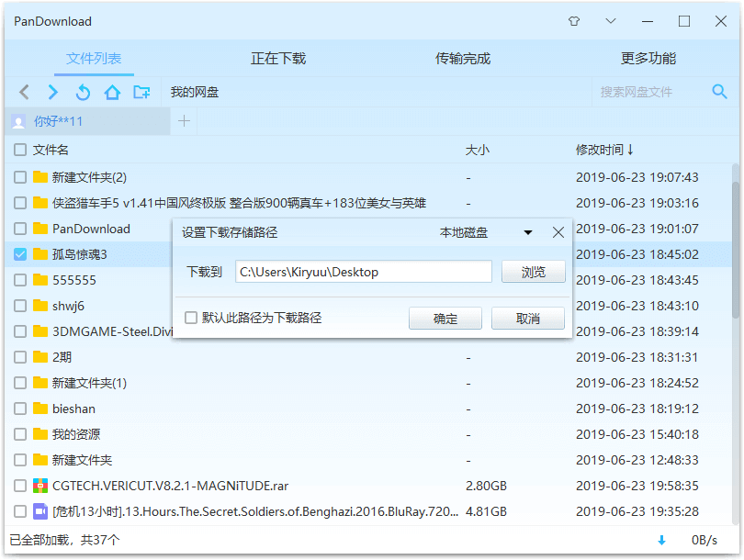
Task: Click the download speed arrow icon
Action: tap(661, 540)
